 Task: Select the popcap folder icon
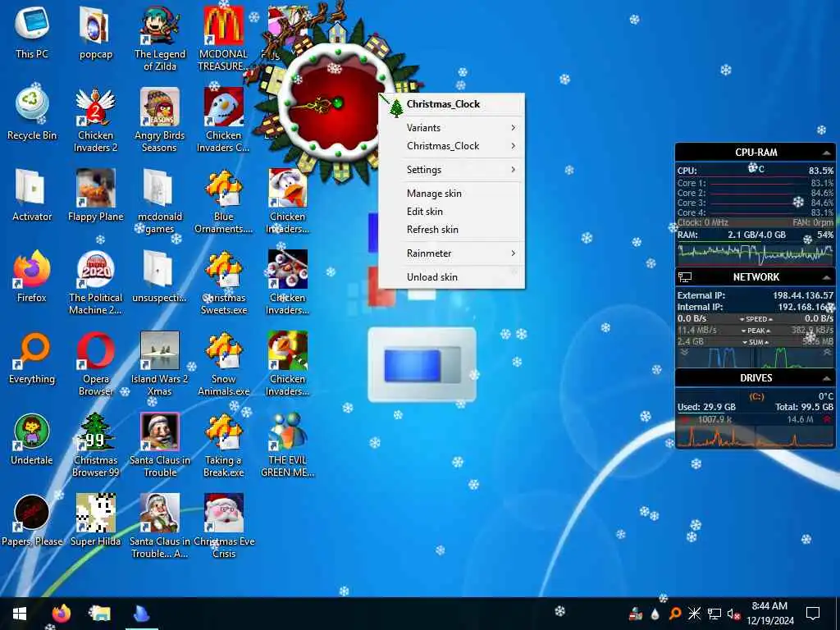tap(95, 32)
